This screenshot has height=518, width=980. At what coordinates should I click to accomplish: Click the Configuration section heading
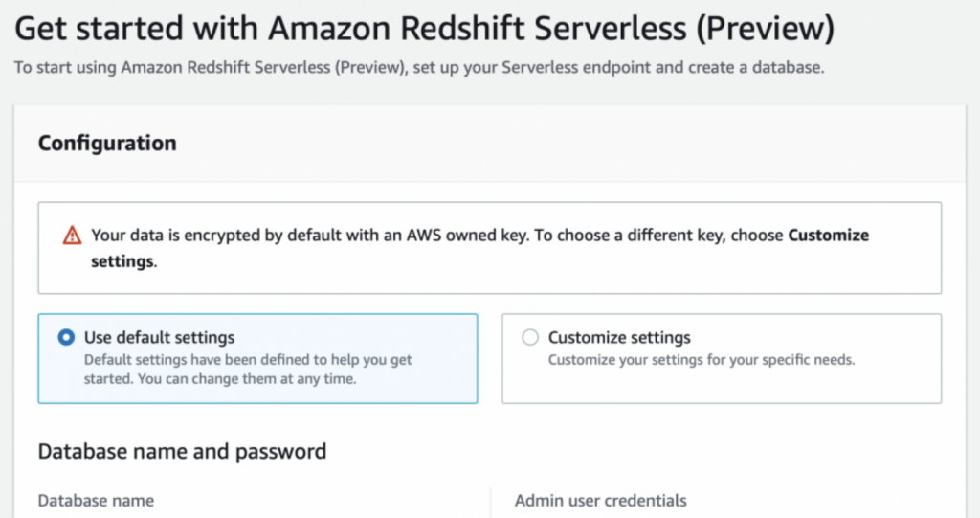click(x=107, y=143)
